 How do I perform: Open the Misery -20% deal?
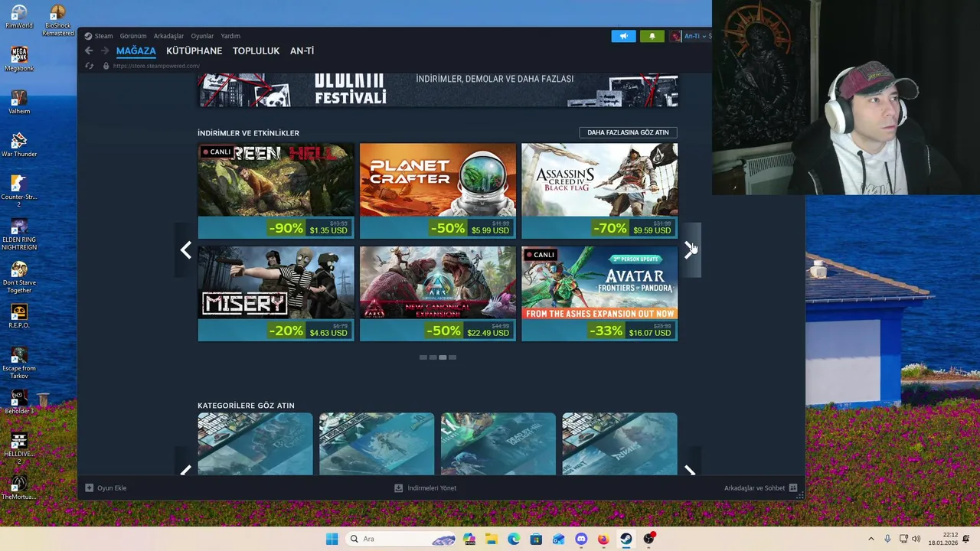tap(276, 294)
